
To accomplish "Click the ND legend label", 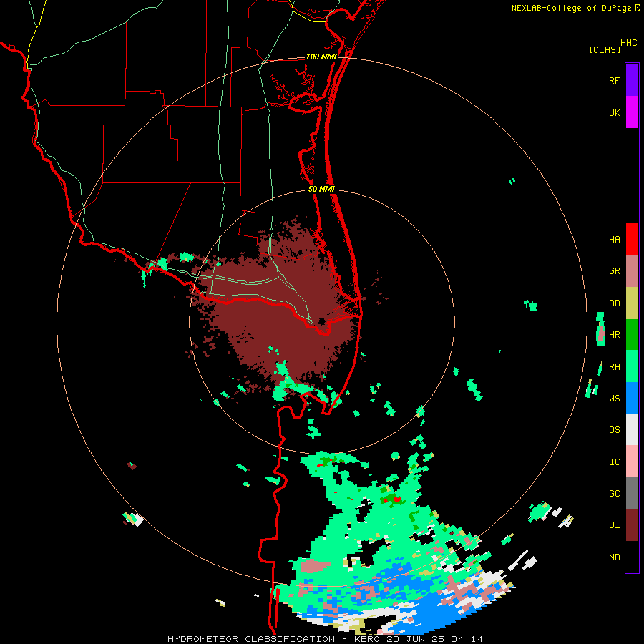I will pyautogui.click(x=615, y=557).
